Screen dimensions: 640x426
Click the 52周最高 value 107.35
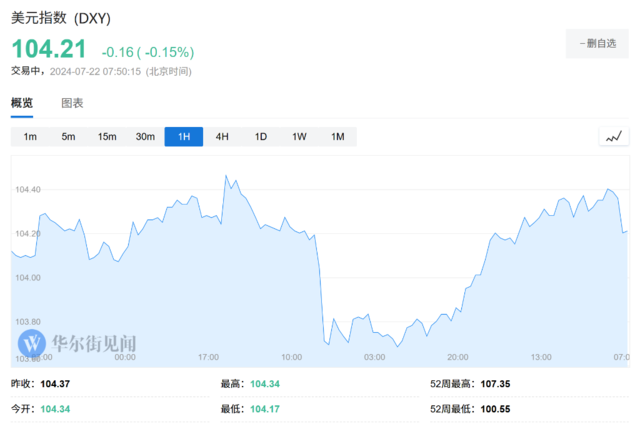click(495, 384)
